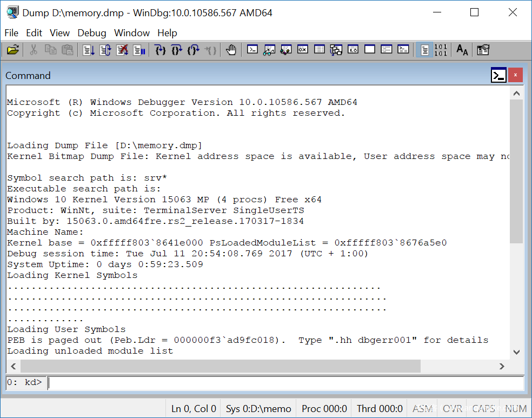Open the Processes and Threads toolbar icon

[x=387, y=50]
